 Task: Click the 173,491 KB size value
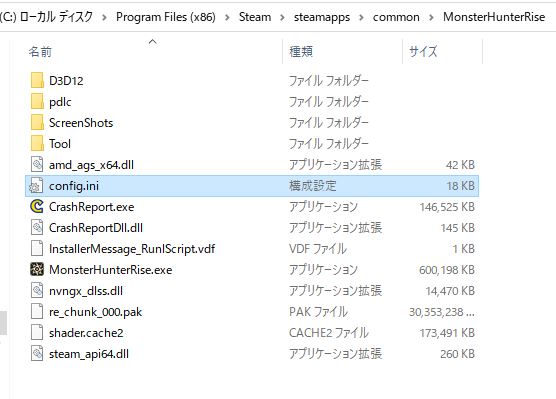447,333
